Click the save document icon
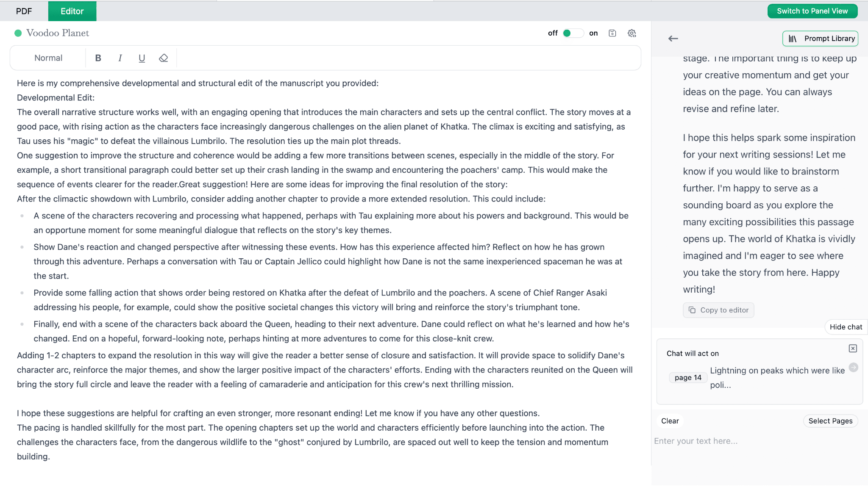 [612, 33]
